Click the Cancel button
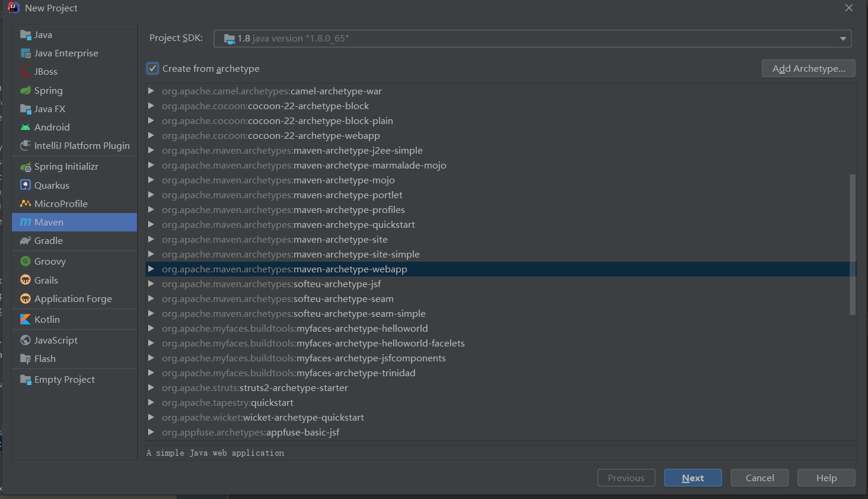 (x=759, y=478)
